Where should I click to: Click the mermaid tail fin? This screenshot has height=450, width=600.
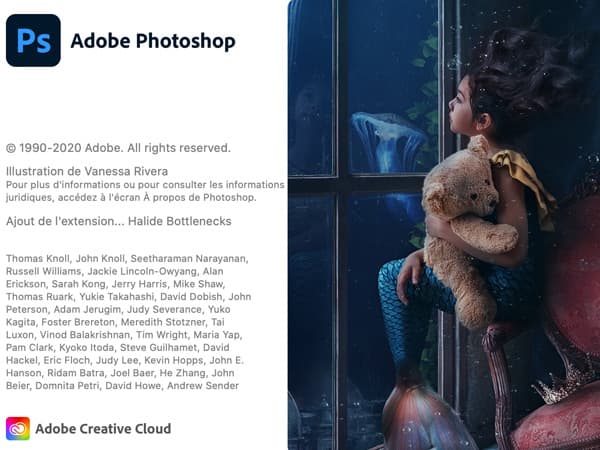(421, 415)
